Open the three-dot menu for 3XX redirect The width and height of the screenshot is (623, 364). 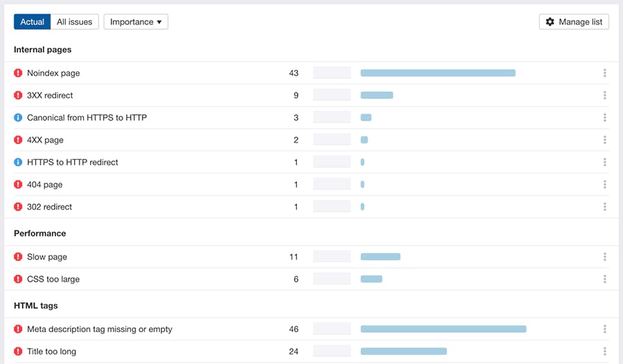click(604, 95)
